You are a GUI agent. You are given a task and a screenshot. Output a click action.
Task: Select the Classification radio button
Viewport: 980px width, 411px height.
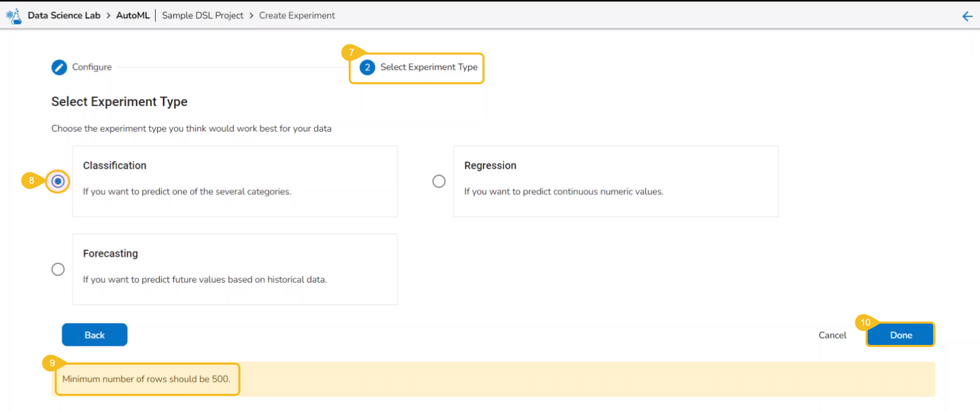58,181
